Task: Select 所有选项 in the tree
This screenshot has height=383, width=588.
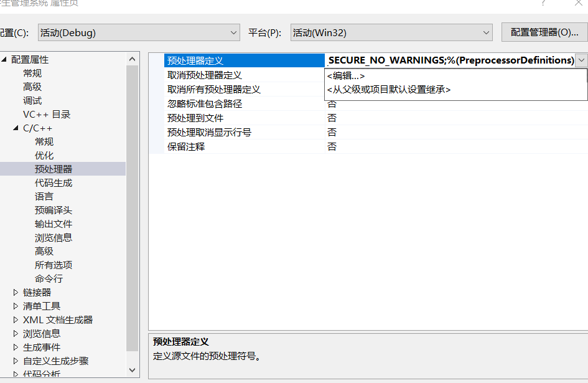Action: pyautogui.click(x=54, y=265)
